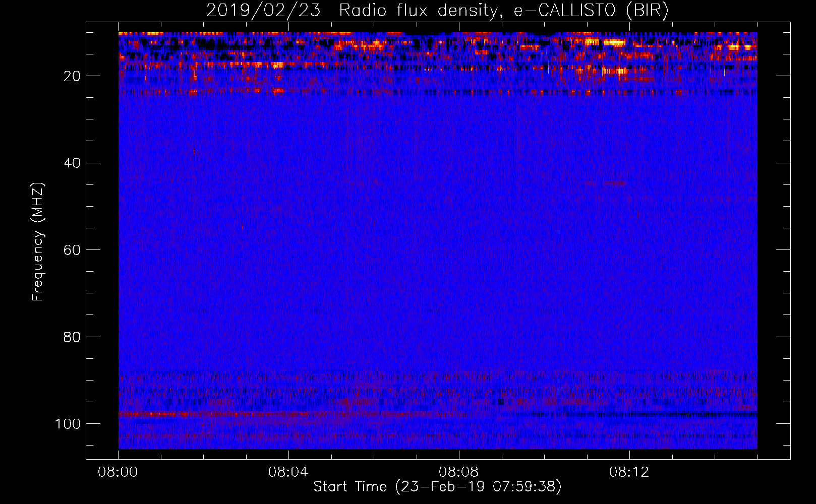
Task: Click the "Frequency (MHZ)" axis label
Action: [38, 241]
